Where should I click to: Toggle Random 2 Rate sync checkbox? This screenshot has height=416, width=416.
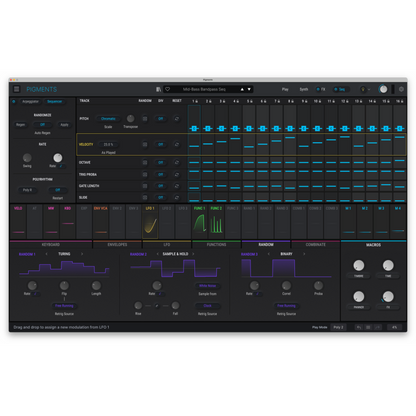tap(160, 294)
